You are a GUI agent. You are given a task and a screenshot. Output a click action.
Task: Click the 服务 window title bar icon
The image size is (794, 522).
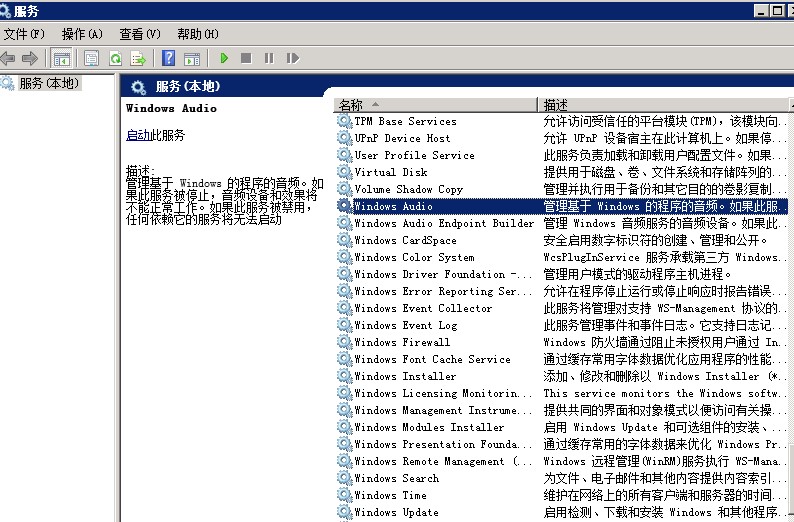click(6, 11)
